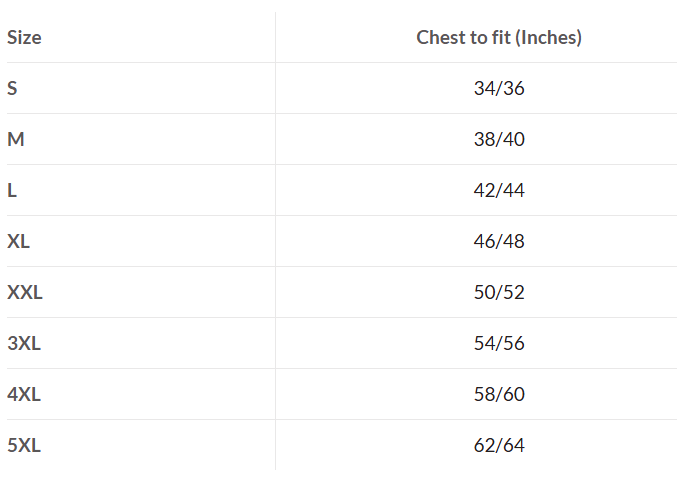Click the 42/44 chest measurement

pyautogui.click(x=499, y=190)
